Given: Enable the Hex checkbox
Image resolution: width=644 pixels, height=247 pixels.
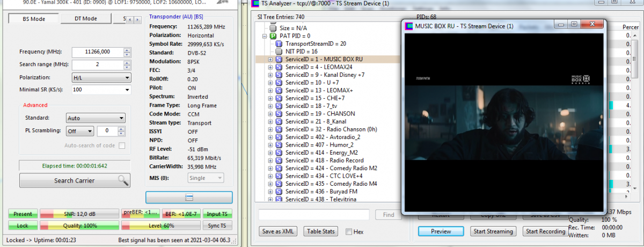Looking at the screenshot, I should point(349,231).
